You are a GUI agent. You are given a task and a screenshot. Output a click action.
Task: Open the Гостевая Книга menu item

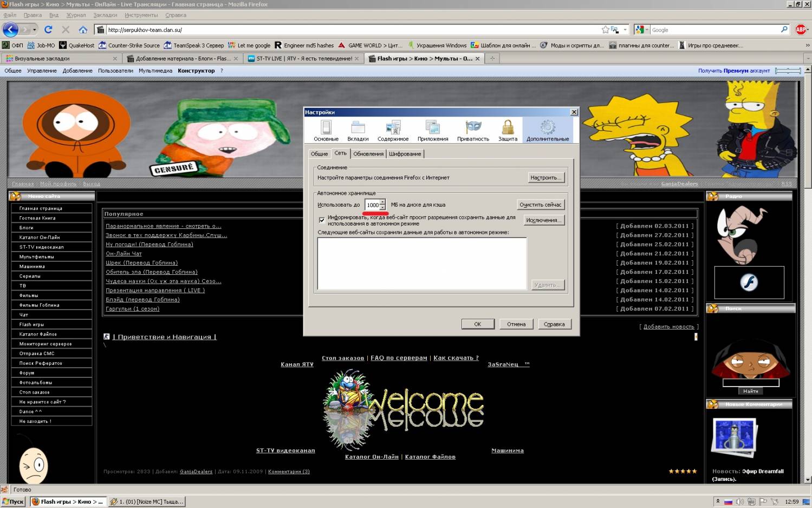coord(51,218)
